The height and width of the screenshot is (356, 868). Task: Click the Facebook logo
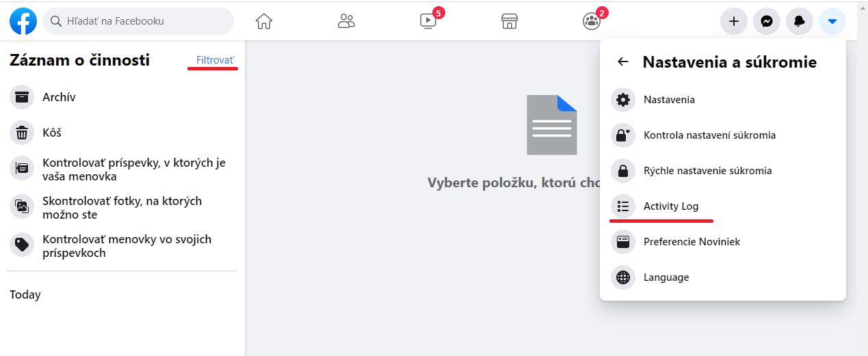(x=23, y=21)
